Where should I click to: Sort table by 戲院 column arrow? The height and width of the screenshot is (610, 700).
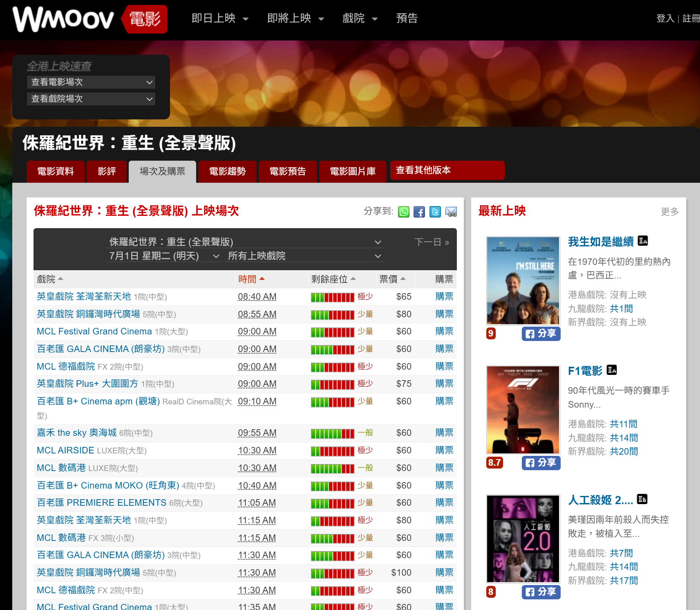point(60,279)
